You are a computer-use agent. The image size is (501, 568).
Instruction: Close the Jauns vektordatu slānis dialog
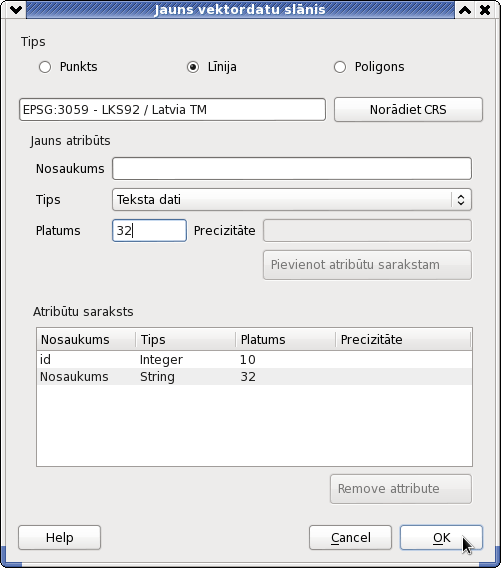point(485,10)
